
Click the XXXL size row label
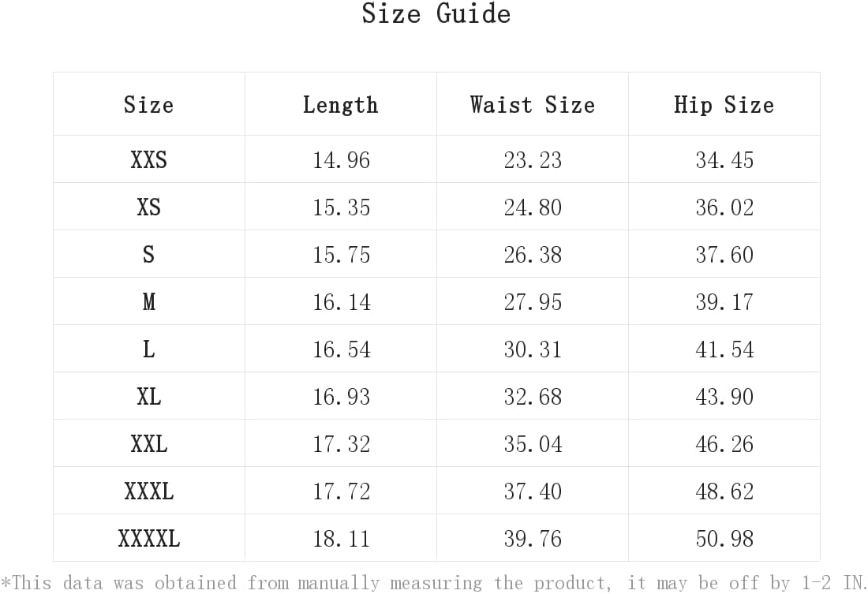coord(148,491)
